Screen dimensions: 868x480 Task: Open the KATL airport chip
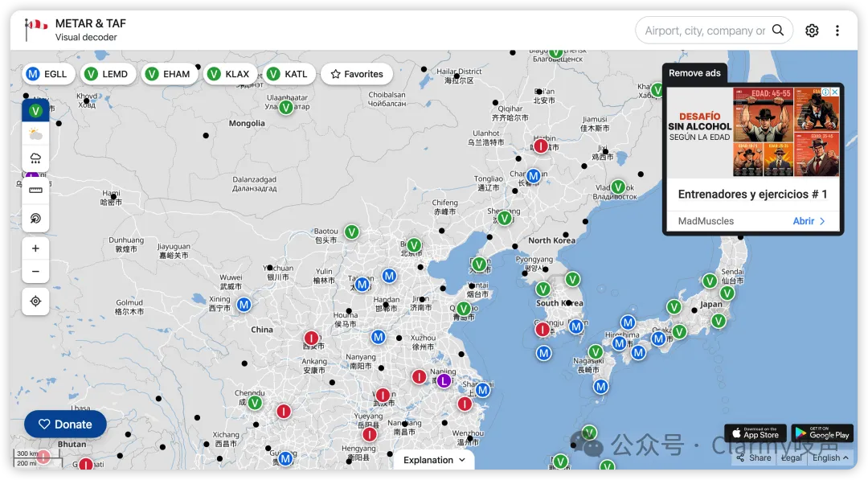click(289, 74)
